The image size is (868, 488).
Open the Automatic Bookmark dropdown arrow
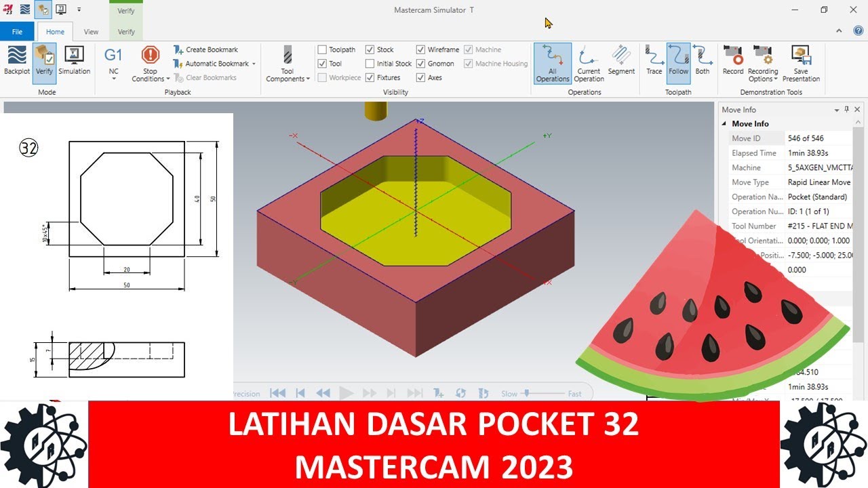point(254,64)
